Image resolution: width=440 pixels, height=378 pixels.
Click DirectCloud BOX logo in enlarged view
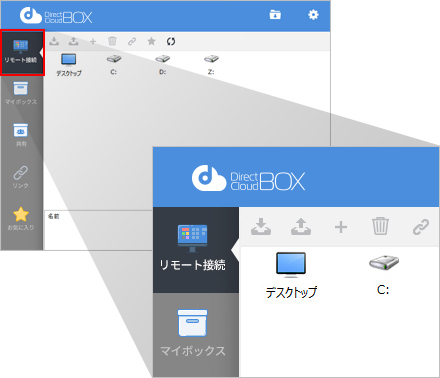248,178
